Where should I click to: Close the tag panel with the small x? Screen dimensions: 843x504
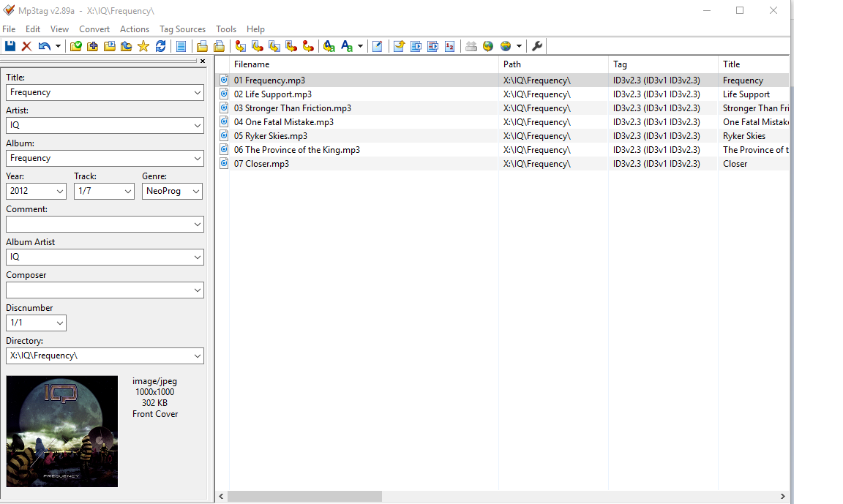tap(203, 61)
